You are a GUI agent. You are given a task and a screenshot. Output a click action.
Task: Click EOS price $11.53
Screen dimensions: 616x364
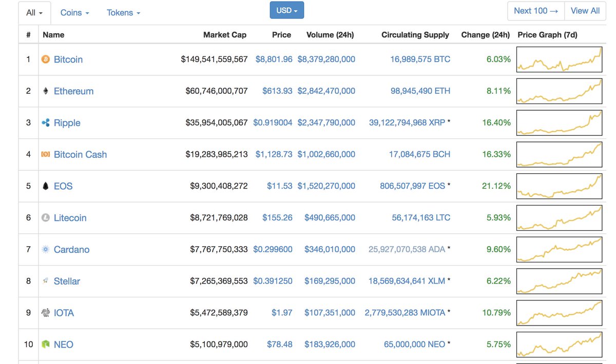(280, 186)
